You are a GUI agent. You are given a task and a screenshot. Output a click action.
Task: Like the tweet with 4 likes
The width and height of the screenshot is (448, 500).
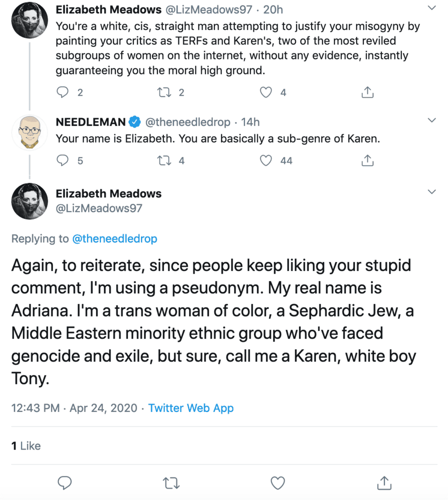click(265, 92)
